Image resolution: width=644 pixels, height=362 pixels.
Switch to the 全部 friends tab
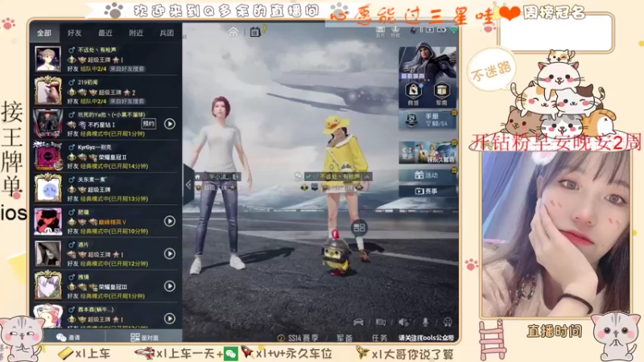(44, 33)
